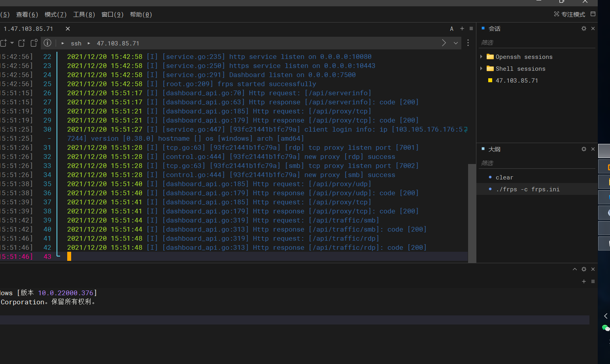610x364 pixels.
Task: Open the bottom panel settings gear
Action: [584, 269]
